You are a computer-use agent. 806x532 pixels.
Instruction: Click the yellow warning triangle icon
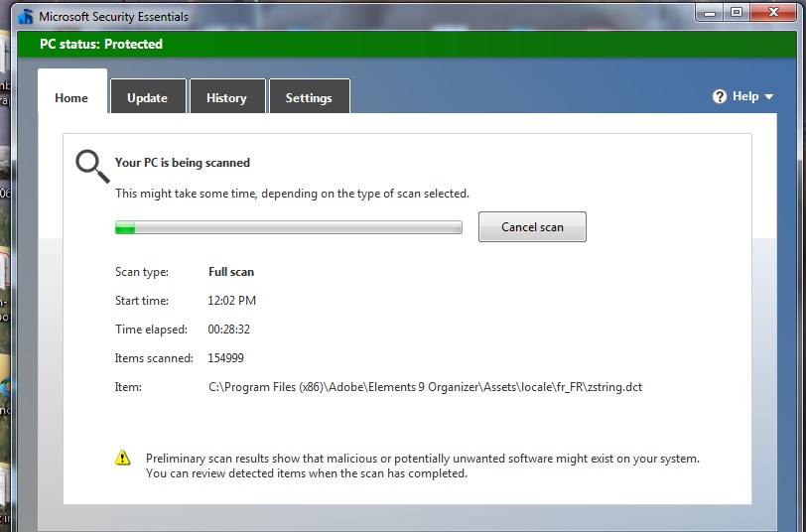click(123, 457)
